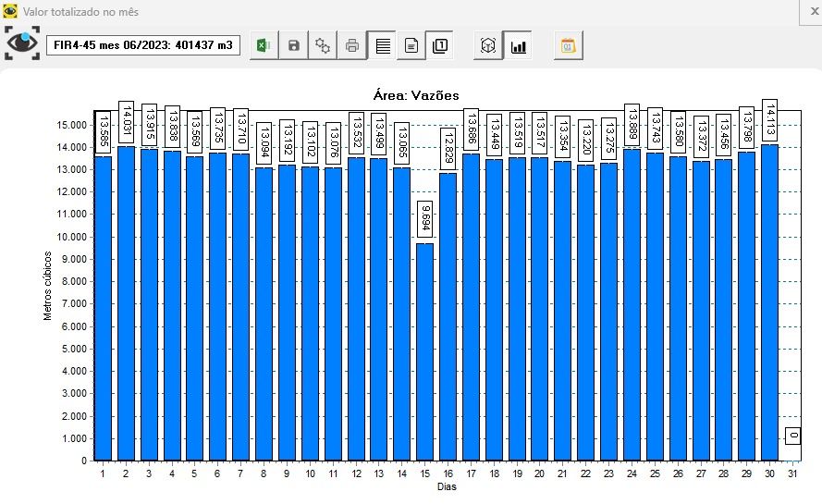Select the single document page icon
The width and height of the screenshot is (822, 504).
[x=411, y=45]
